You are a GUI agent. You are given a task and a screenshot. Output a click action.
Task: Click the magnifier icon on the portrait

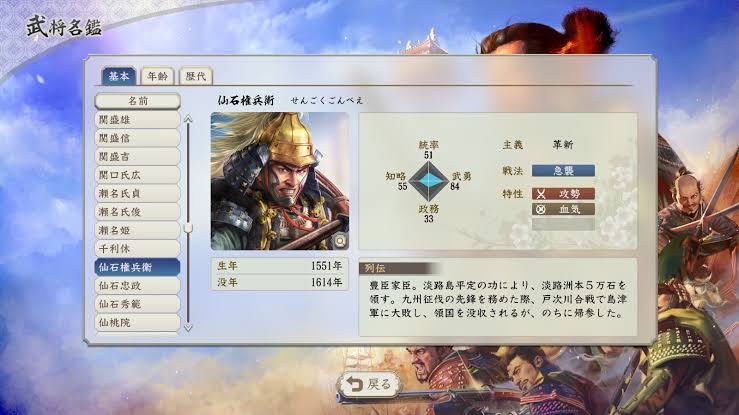[340, 241]
